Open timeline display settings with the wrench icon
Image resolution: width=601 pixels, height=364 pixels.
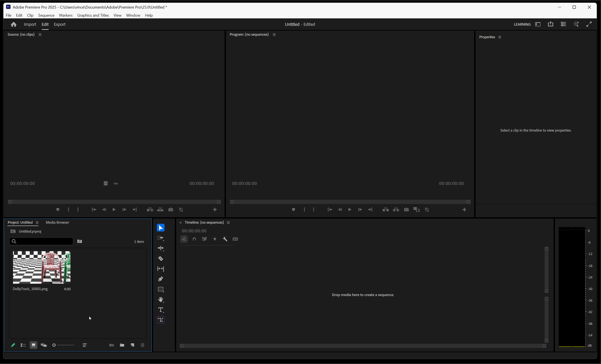225,239
